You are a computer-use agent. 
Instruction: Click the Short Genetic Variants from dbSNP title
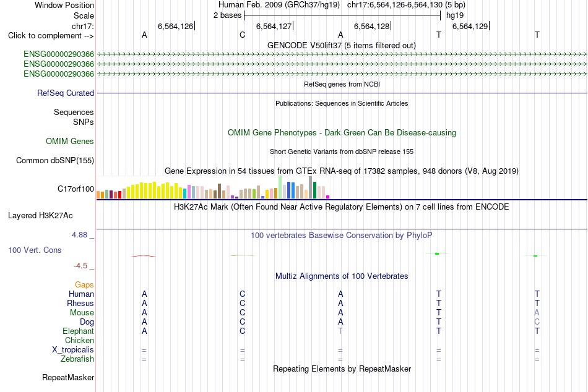click(342, 151)
